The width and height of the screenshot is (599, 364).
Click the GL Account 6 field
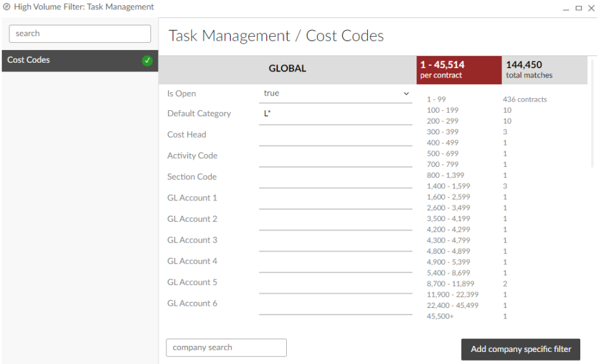(x=336, y=304)
